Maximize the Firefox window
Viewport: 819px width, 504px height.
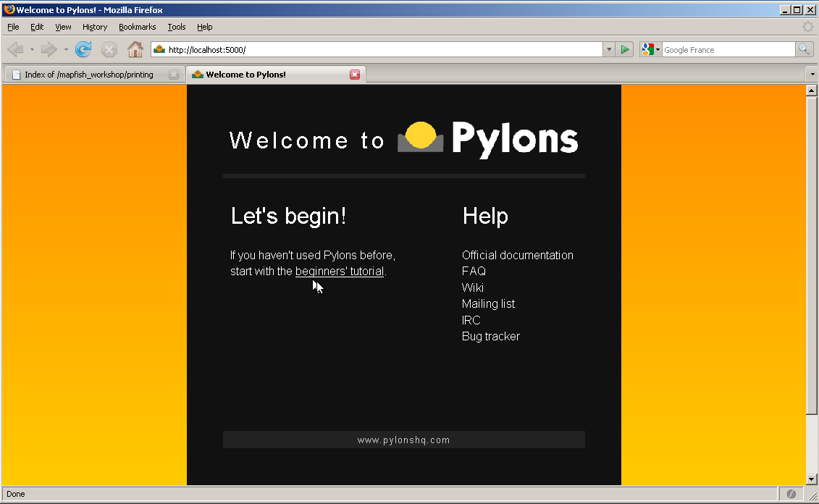pos(797,10)
